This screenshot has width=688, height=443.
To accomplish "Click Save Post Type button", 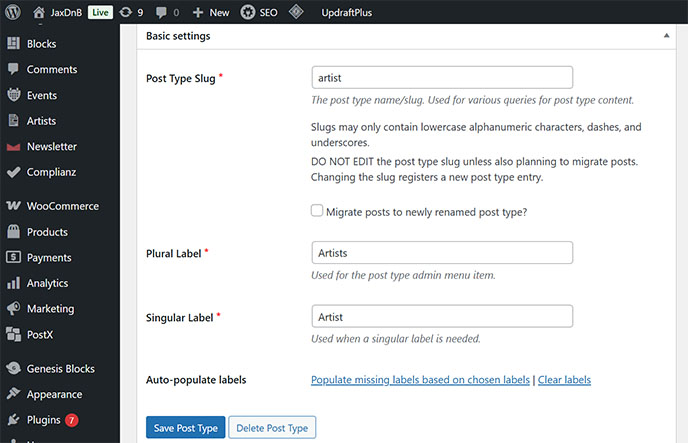I will (185, 428).
